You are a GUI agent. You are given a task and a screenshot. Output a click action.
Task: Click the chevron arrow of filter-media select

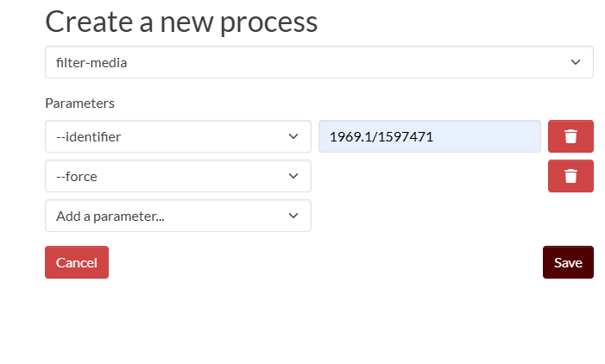click(x=576, y=62)
